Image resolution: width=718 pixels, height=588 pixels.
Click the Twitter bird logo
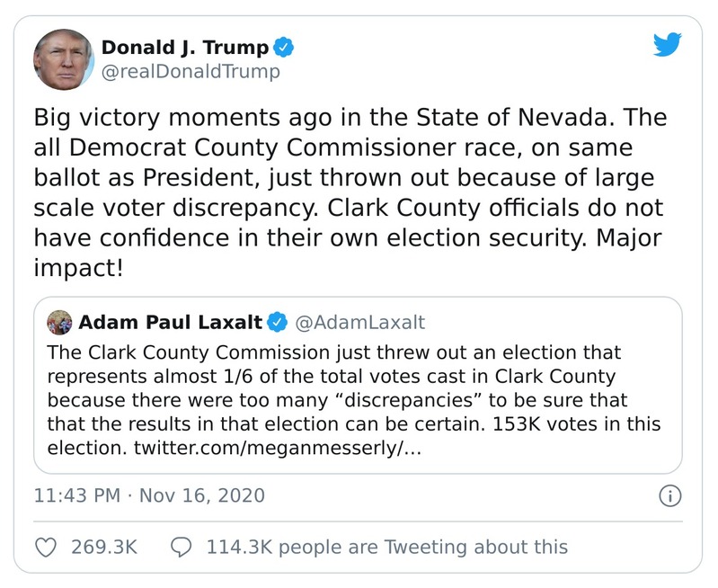click(x=667, y=45)
